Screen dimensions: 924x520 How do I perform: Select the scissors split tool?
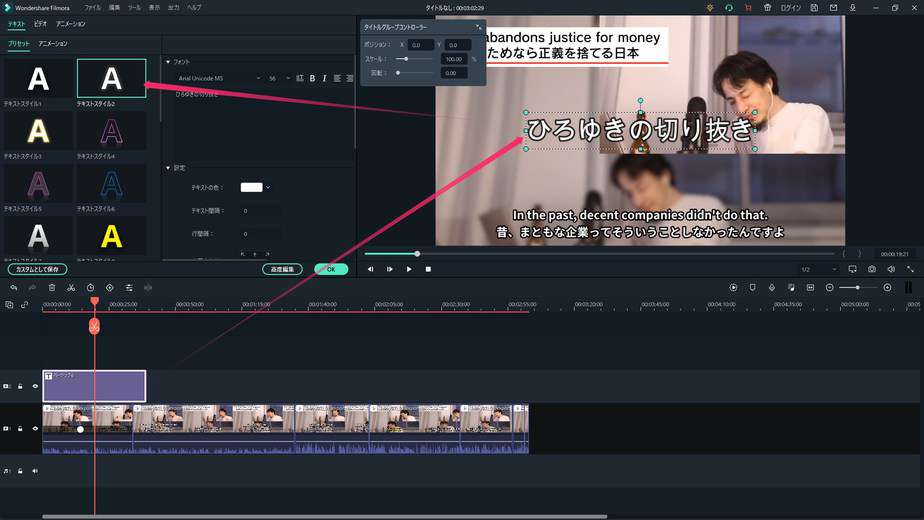point(71,288)
